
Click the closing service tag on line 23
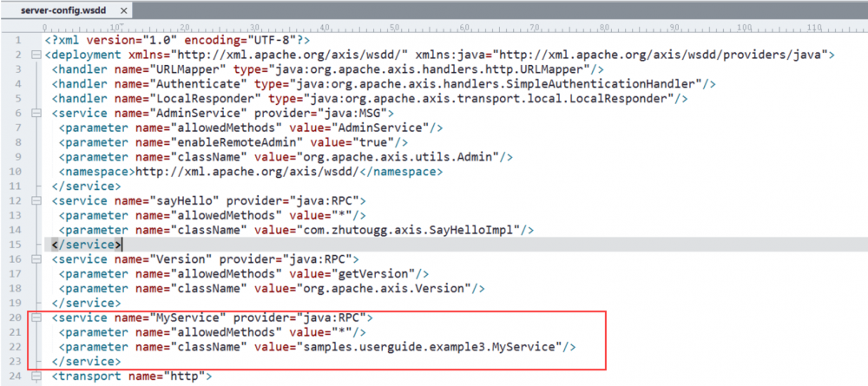coord(86,362)
